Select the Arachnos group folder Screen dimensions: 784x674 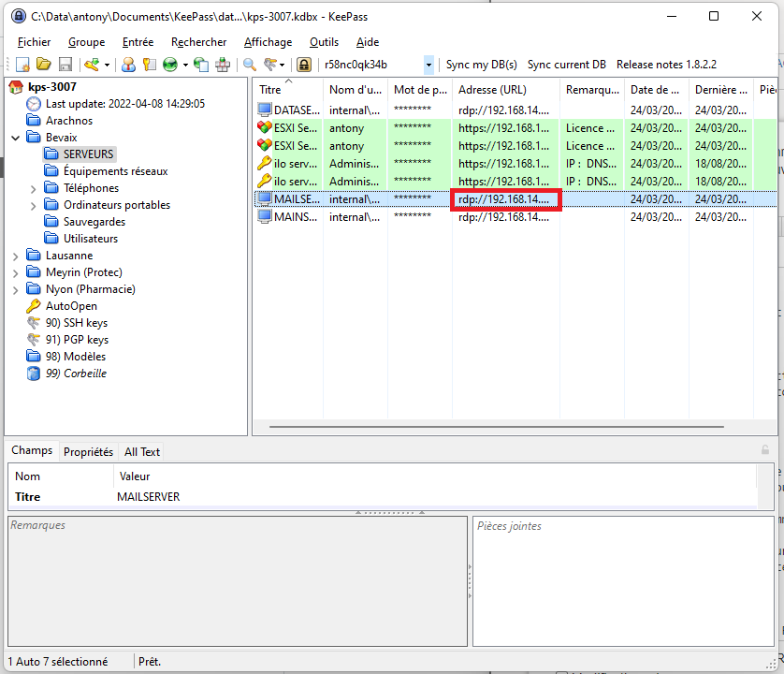point(69,121)
